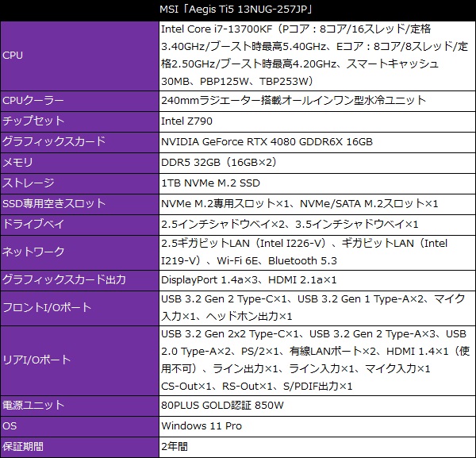Click the Intel Z790 value

186,121
